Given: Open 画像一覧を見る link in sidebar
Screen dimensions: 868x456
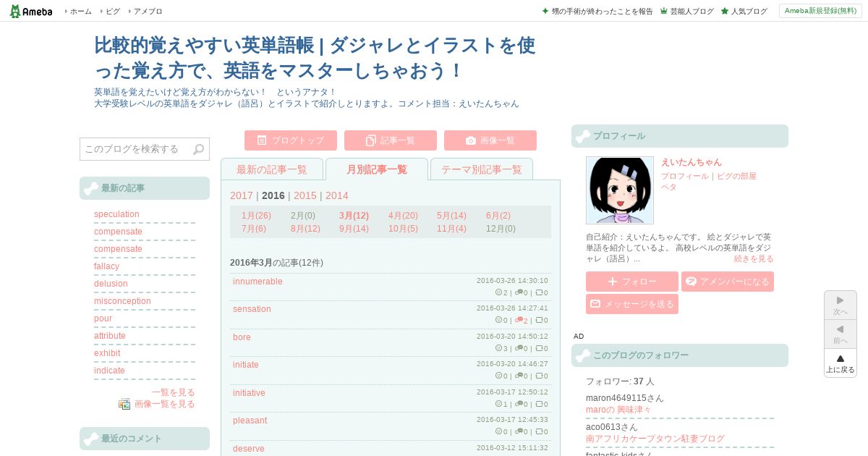Looking at the screenshot, I should 165,404.
